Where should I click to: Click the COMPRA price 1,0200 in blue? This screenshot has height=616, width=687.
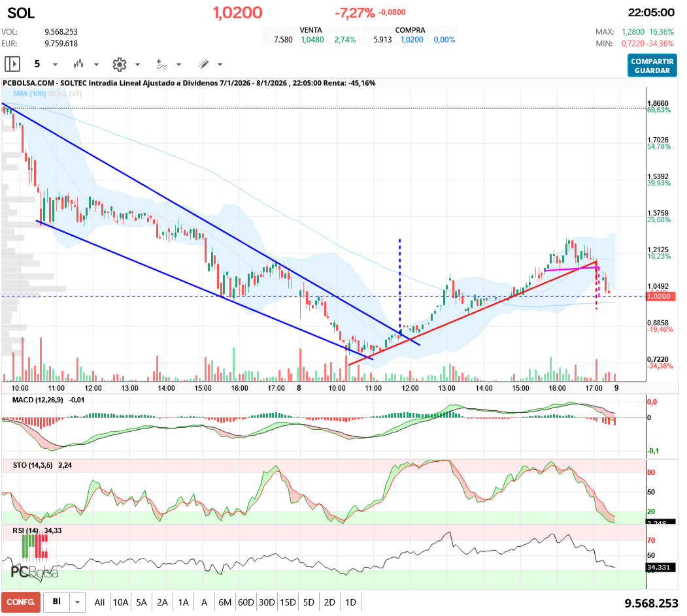(x=412, y=39)
